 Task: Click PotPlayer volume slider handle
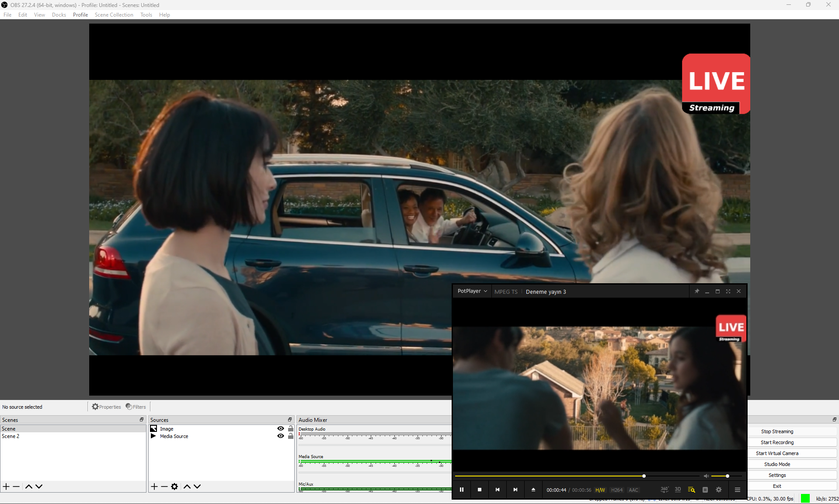click(728, 476)
